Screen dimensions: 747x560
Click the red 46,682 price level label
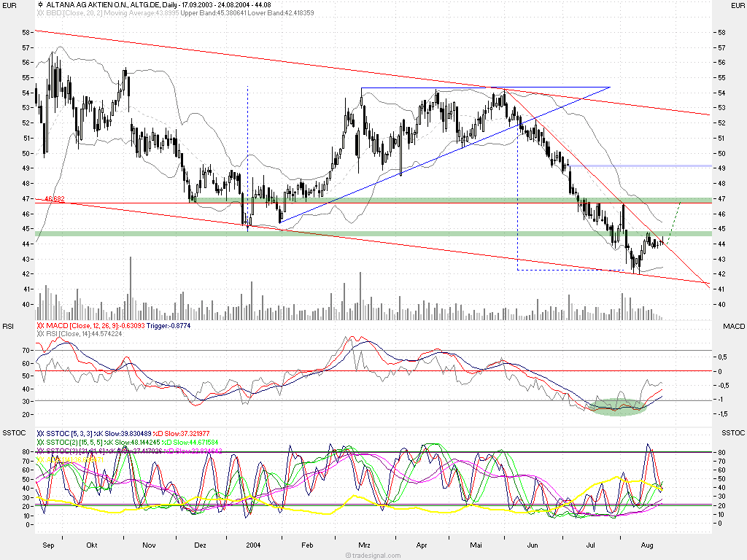pyautogui.click(x=54, y=199)
